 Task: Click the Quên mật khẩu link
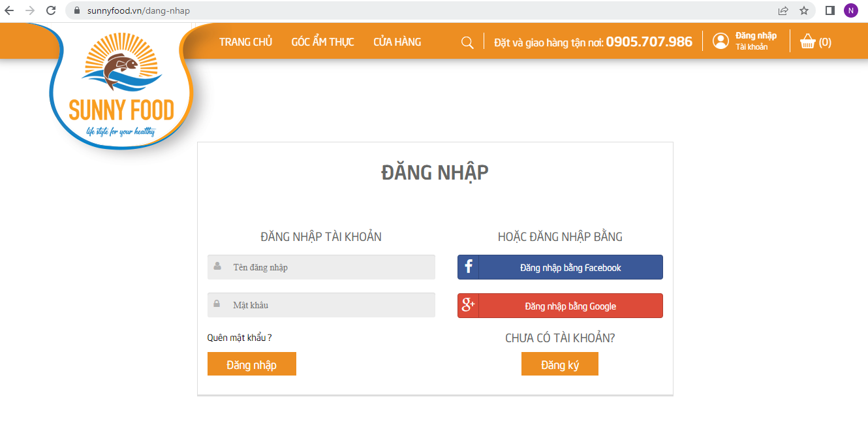pyautogui.click(x=239, y=338)
